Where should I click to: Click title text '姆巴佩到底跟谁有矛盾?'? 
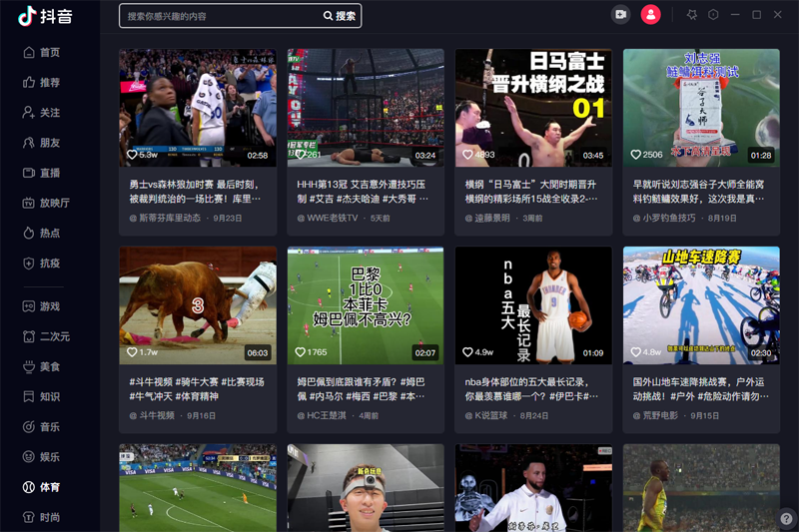point(347,382)
